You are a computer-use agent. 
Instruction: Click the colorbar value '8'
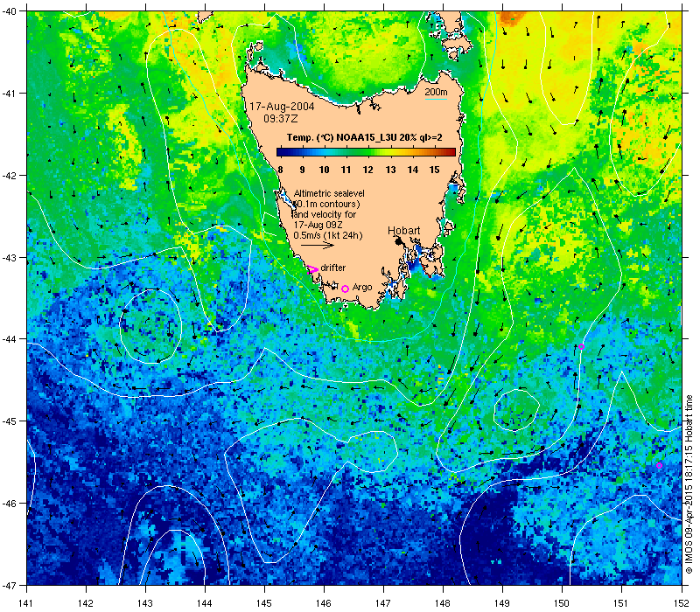[x=280, y=170]
